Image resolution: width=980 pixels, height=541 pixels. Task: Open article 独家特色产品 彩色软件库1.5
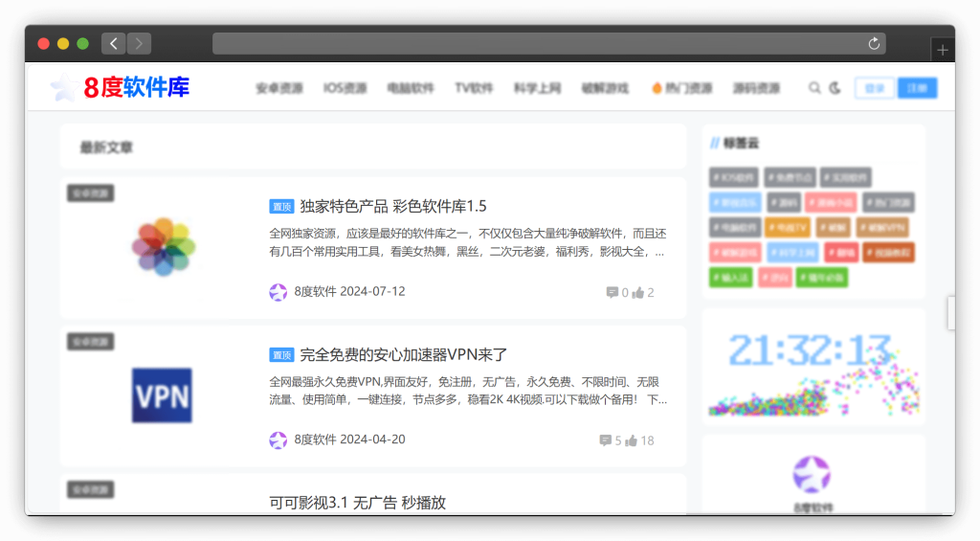click(x=393, y=207)
